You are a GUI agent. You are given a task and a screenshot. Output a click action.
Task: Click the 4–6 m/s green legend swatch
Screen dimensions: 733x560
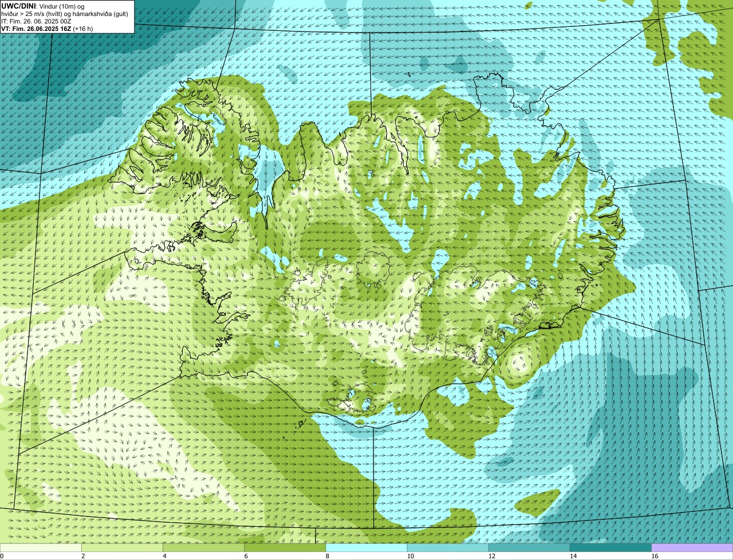[x=203, y=547]
